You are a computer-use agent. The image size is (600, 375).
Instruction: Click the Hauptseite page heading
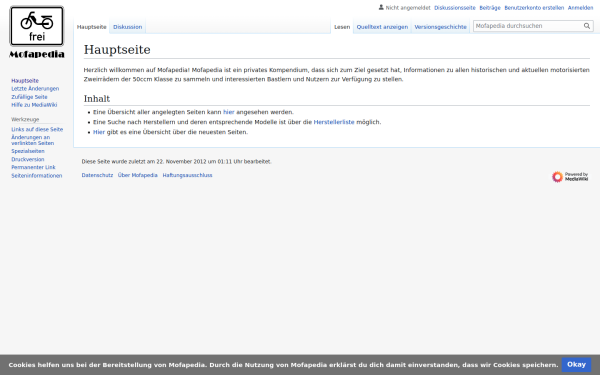pos(117,50)
